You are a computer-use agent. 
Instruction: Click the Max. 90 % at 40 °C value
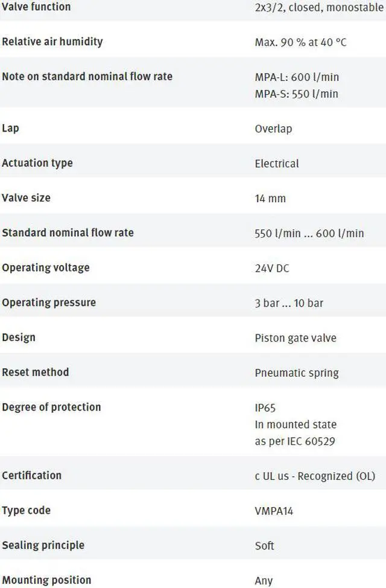tap(300, 42)
